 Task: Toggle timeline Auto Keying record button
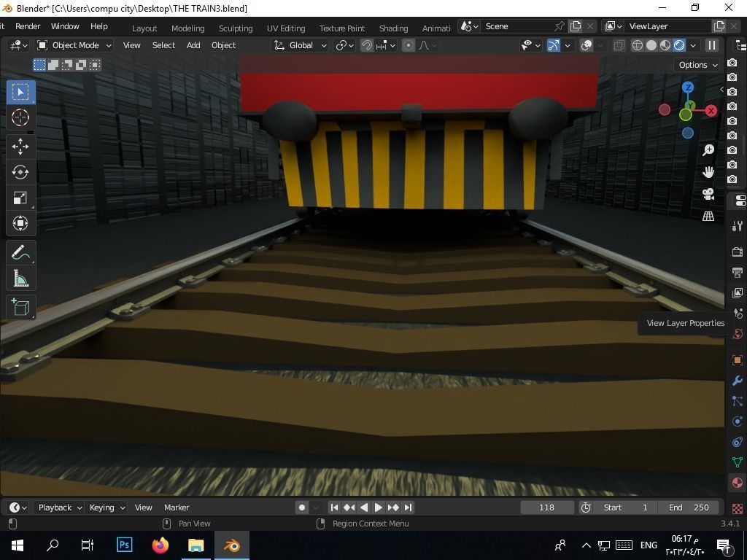coord(301,507)
